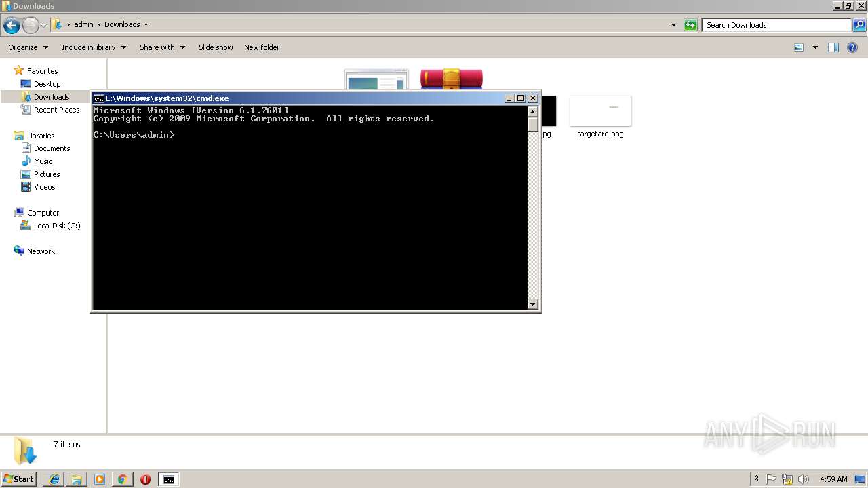Click the Downloads folder icon in details pane
Viewport: 868px width, 488px height.
click(x=24, y=451)
